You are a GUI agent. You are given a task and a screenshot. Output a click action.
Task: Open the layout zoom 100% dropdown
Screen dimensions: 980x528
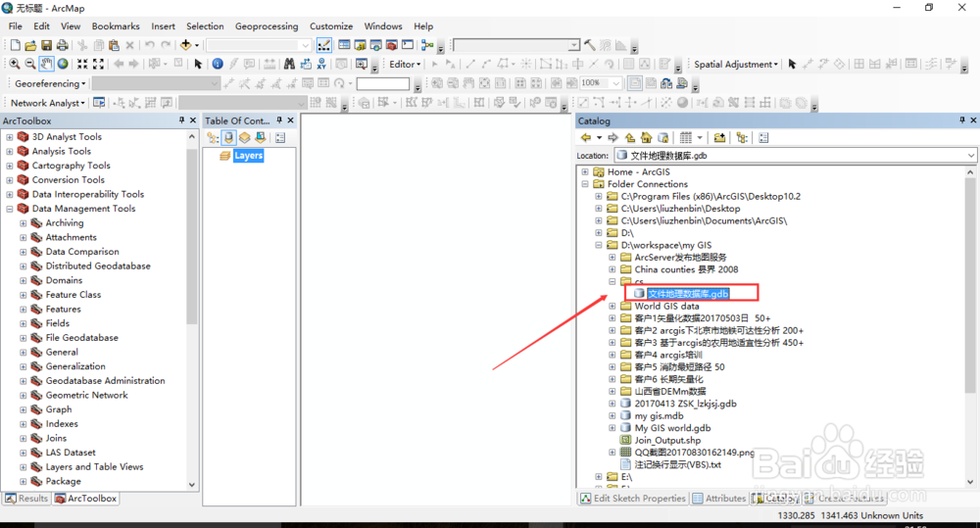click(x=616, y=83)
